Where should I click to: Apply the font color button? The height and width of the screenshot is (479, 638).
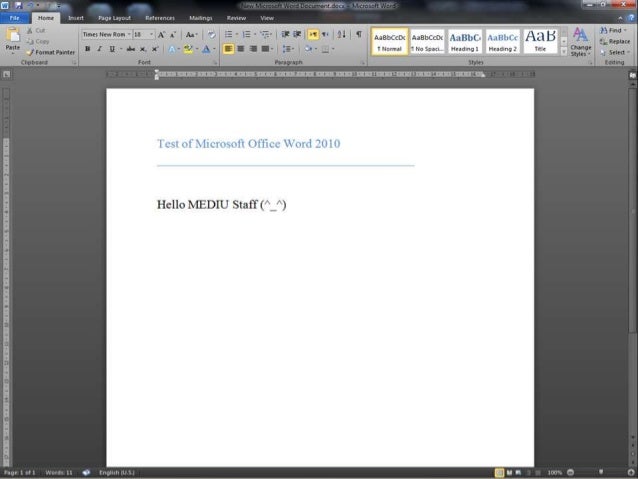click(206, 49)
